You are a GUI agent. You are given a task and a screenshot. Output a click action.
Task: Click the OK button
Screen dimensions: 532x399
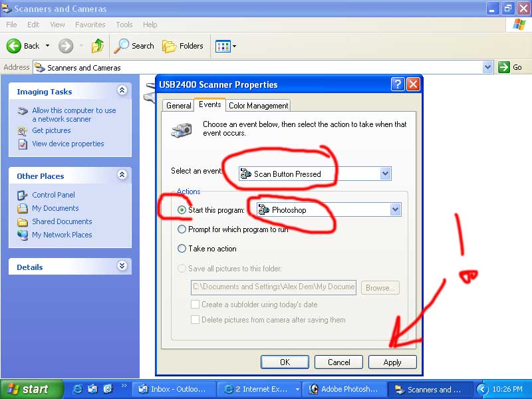(285, 362)
